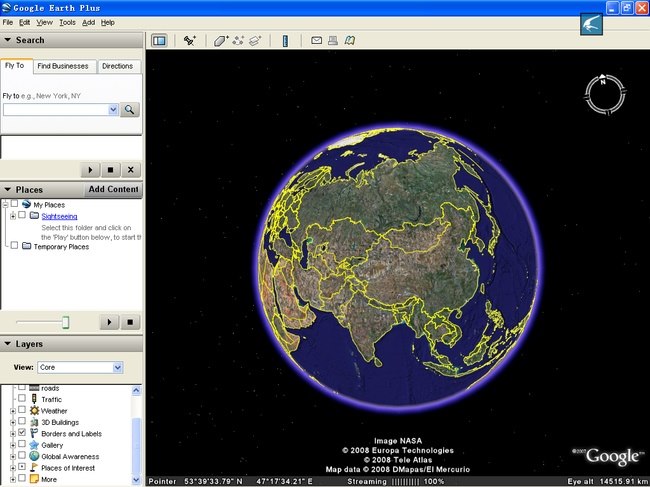Add an image overlay from toolbar
Image resolution: width=650 pixels, height=487 pixels.
point(255,41)
